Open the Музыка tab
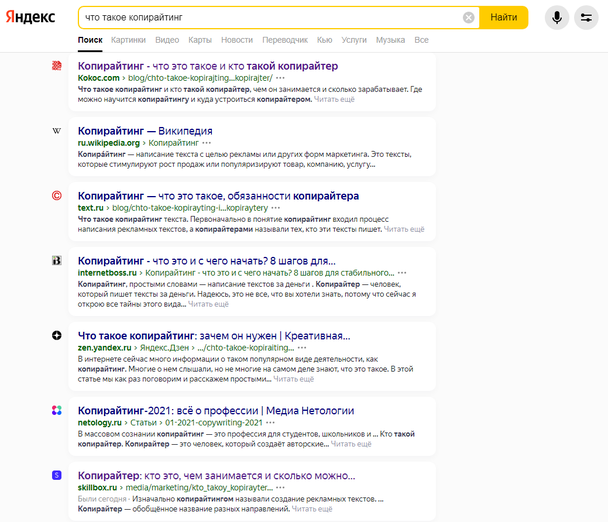 390,40
